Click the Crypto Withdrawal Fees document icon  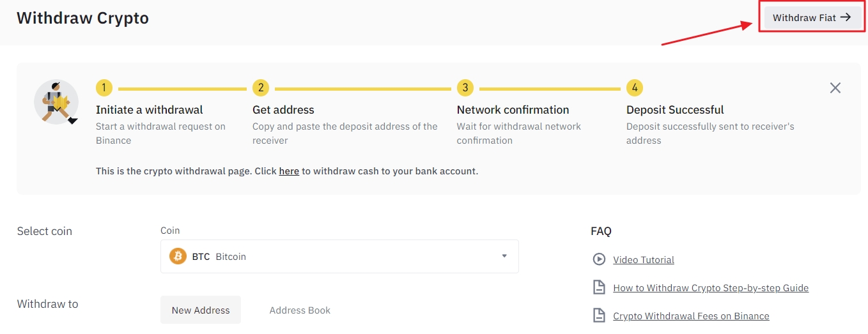click(x=599, y=315)
